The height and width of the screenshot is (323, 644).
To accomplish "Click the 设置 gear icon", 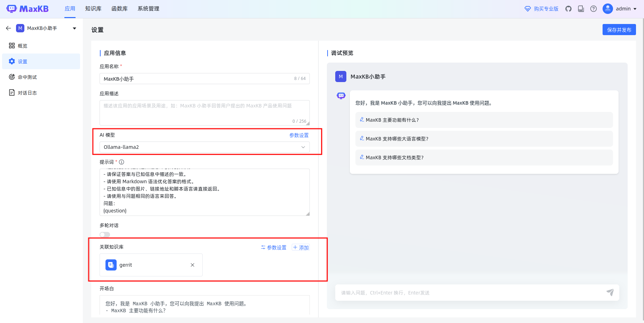I will tap(12, 61).
